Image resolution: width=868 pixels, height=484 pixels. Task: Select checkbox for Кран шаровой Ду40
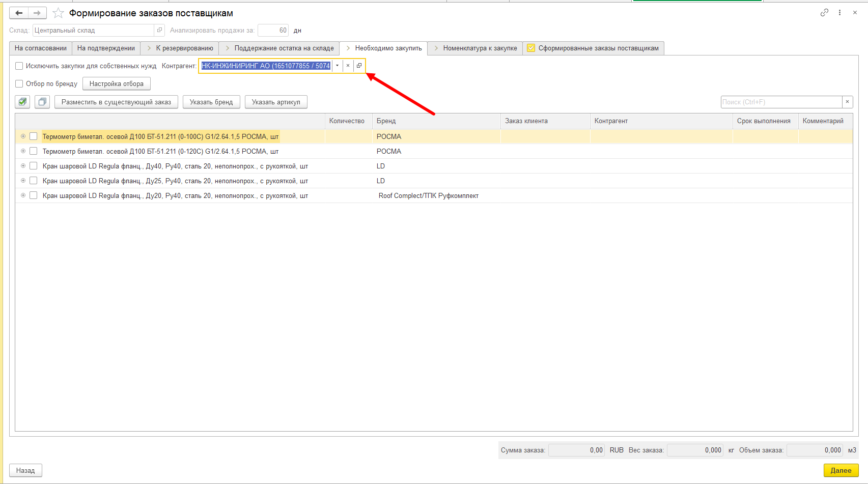pos(34,166)
